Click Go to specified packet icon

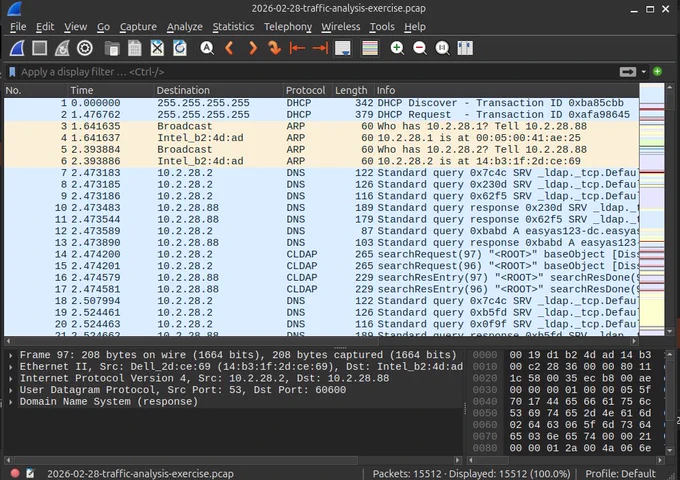pos(274,48)
